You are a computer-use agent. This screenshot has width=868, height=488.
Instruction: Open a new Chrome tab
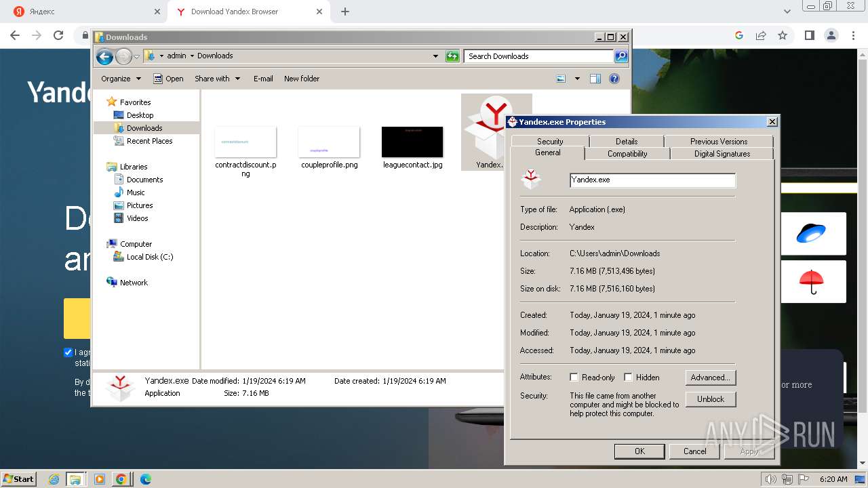click(x=345, y=12)
